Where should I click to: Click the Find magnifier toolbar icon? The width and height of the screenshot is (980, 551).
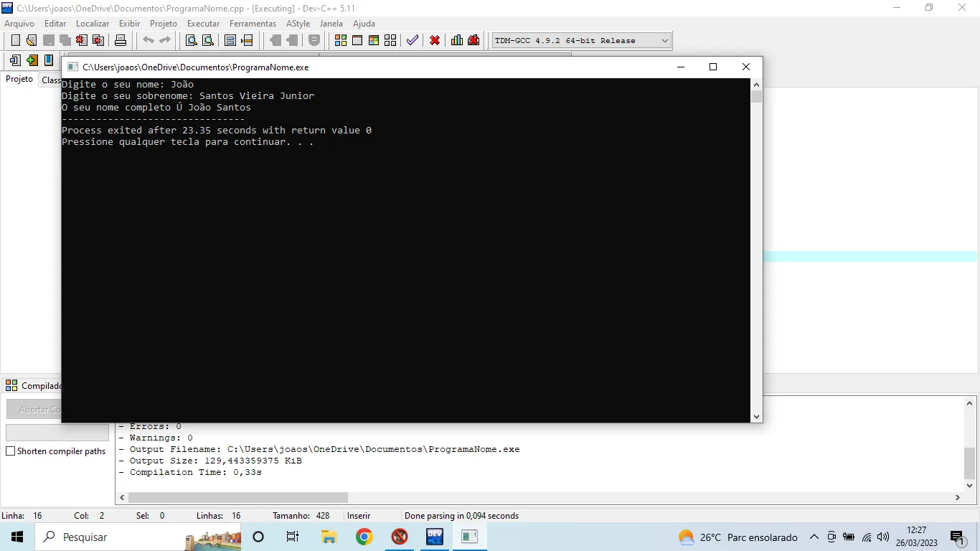click(x=192, y=41)
